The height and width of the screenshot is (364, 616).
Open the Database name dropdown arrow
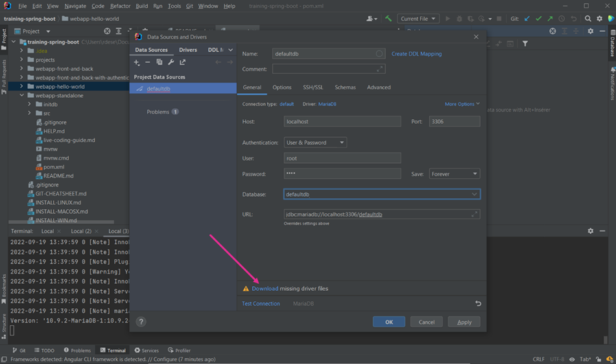click(474, 194)
